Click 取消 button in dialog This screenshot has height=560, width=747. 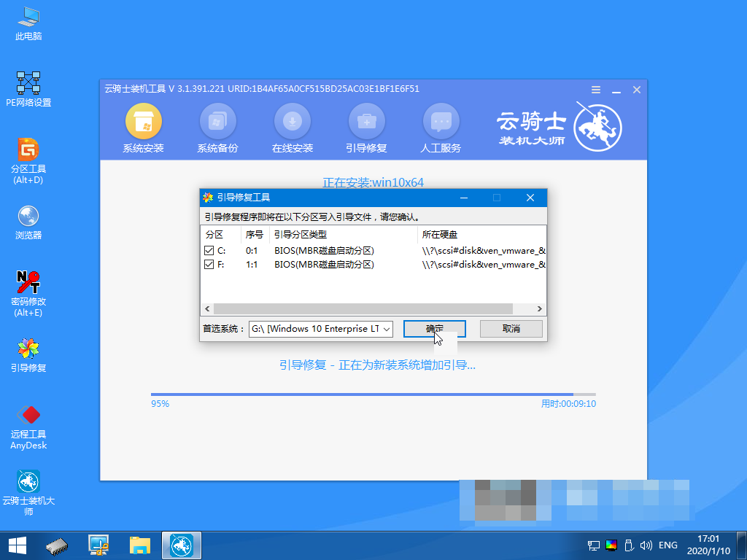(511, 329)
